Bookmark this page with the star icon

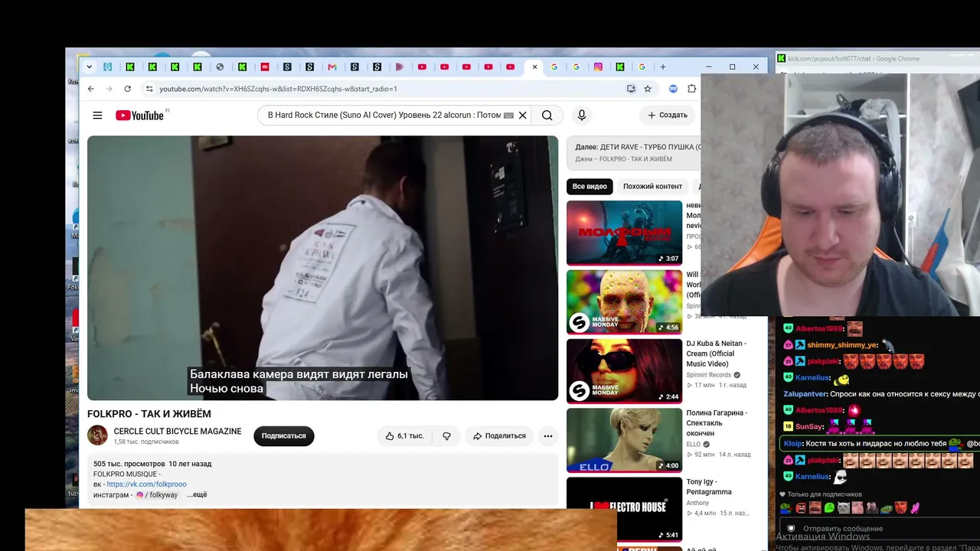tap(648, 89)
